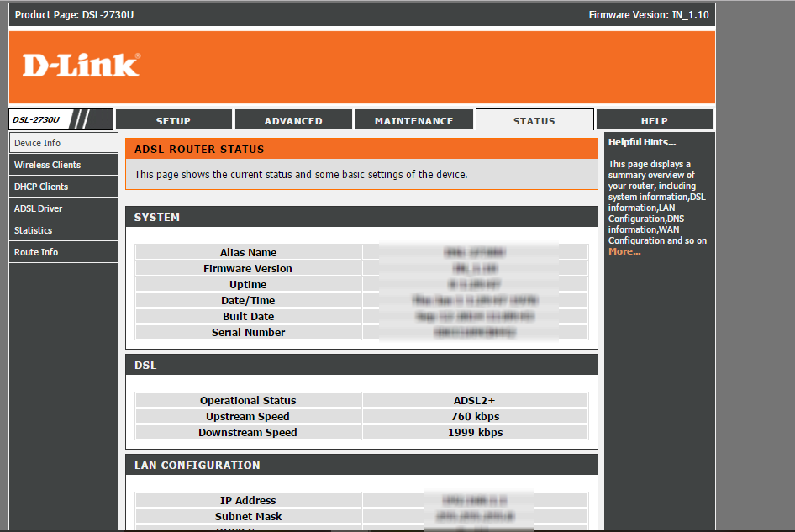Click the Subnet Mask label
795x532 pixels.
[x=248, y=517]
